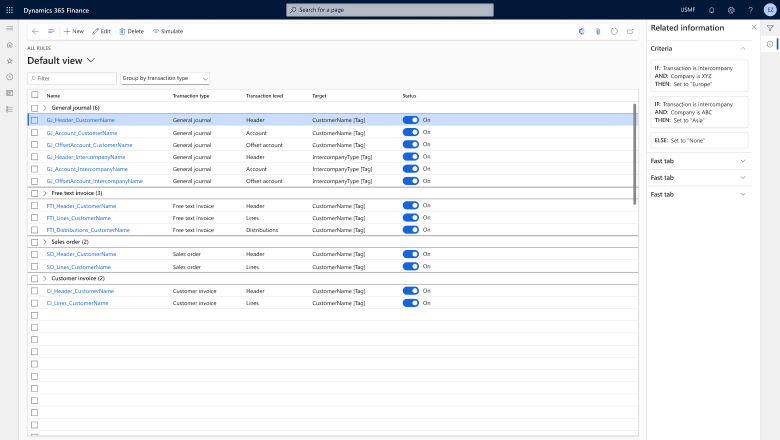Toggle off status for GJ_Header_CustomerName
This screenshot has width=780, height=440.
click(410, 120)
